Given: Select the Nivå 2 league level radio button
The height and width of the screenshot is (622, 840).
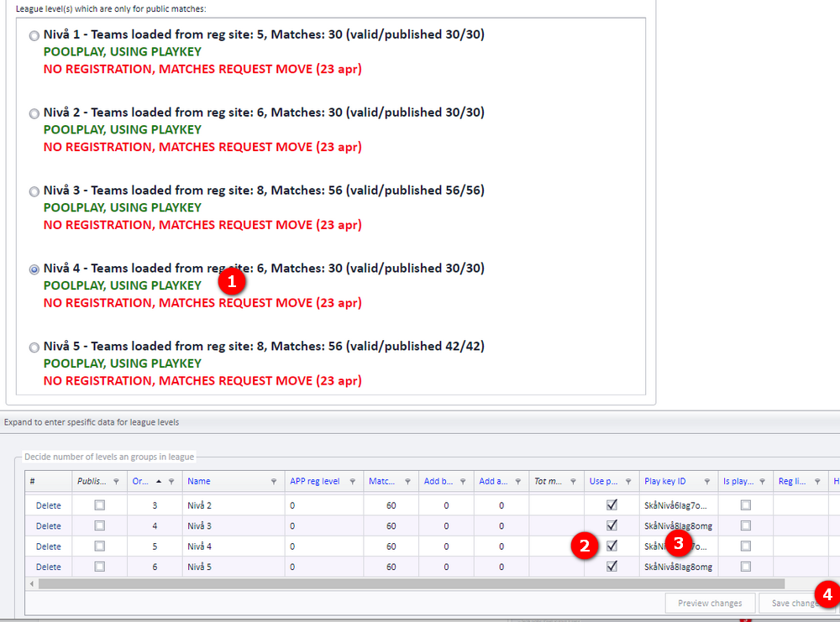Looking at the screenshot, I should coord(34,113).
